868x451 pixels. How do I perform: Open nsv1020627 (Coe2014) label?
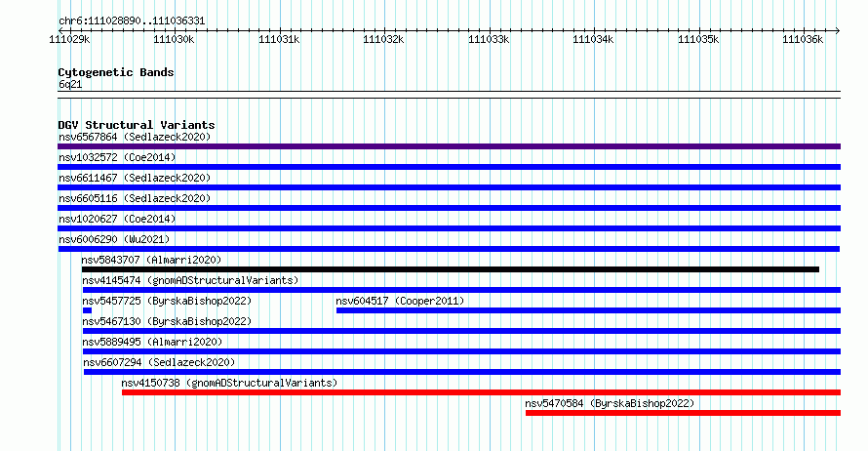(117, 219)
